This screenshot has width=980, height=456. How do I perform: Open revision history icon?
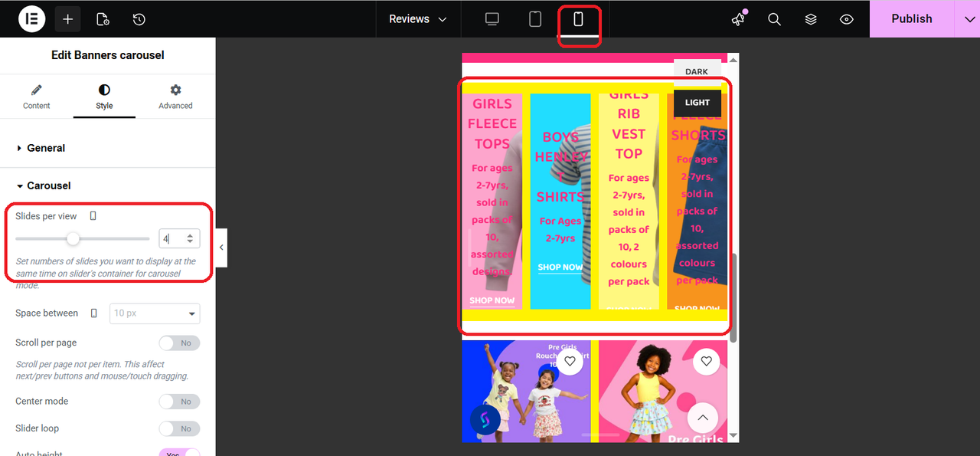[139, 18]
